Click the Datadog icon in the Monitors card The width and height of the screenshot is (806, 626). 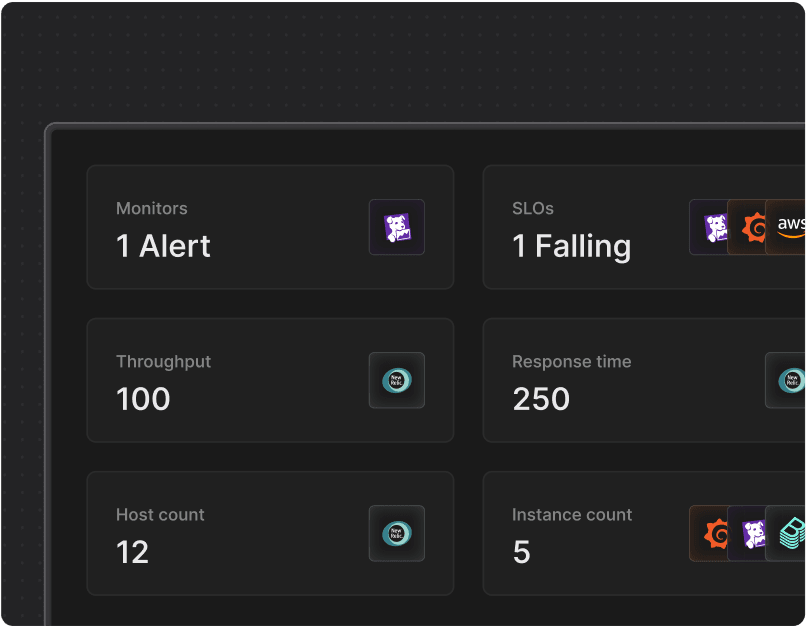tap(397, 227)
